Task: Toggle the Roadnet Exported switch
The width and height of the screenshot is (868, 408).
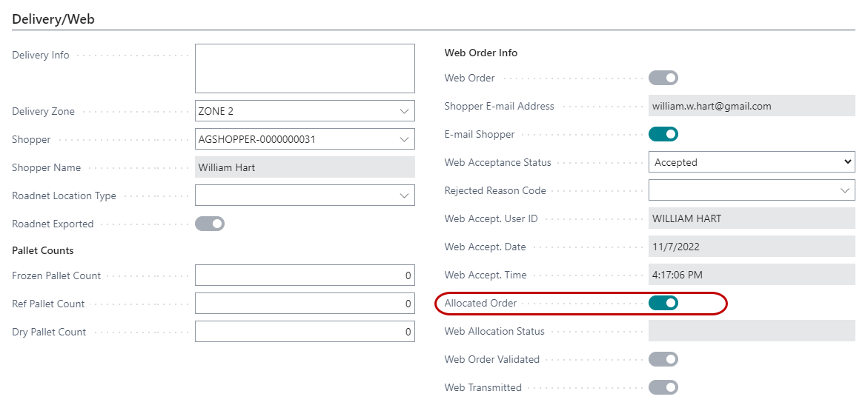Action: click(209, 224)
